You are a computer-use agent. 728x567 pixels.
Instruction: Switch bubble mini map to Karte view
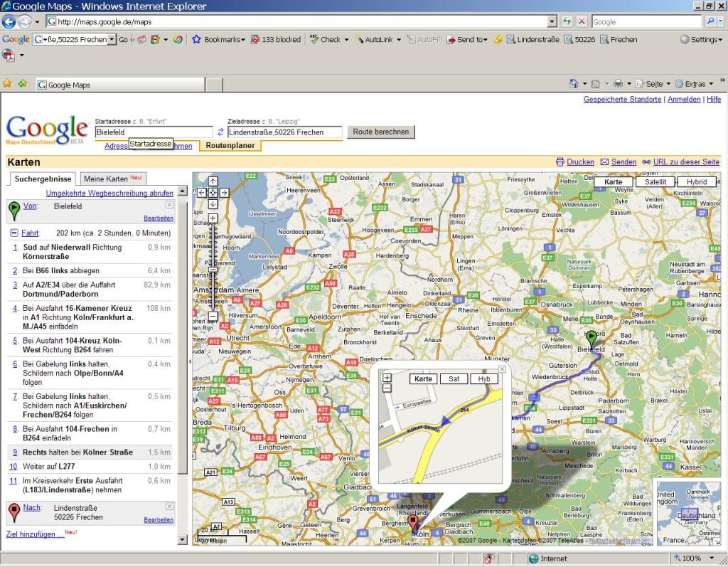[423, 378]
